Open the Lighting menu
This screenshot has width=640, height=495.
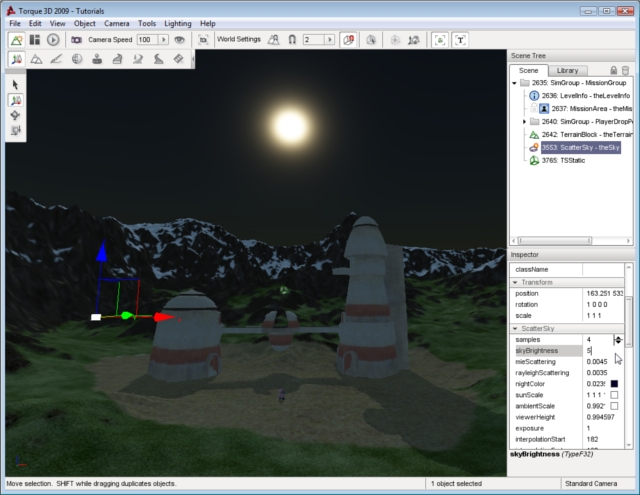(179, 23)
